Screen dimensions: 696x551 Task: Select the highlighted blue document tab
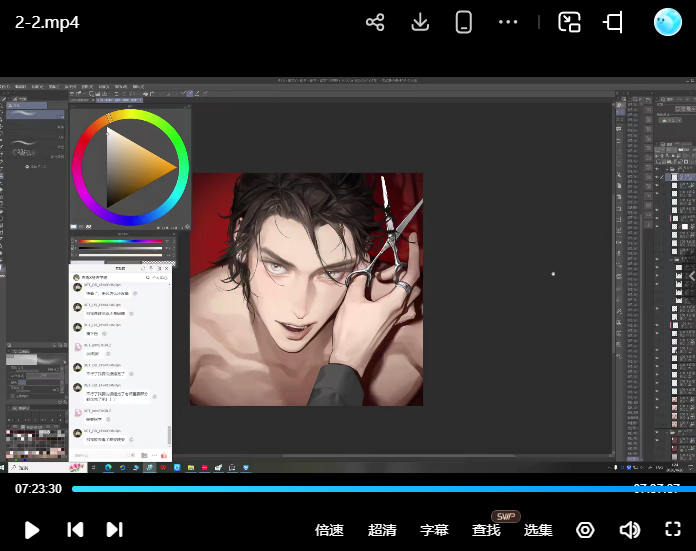(119, 100)
